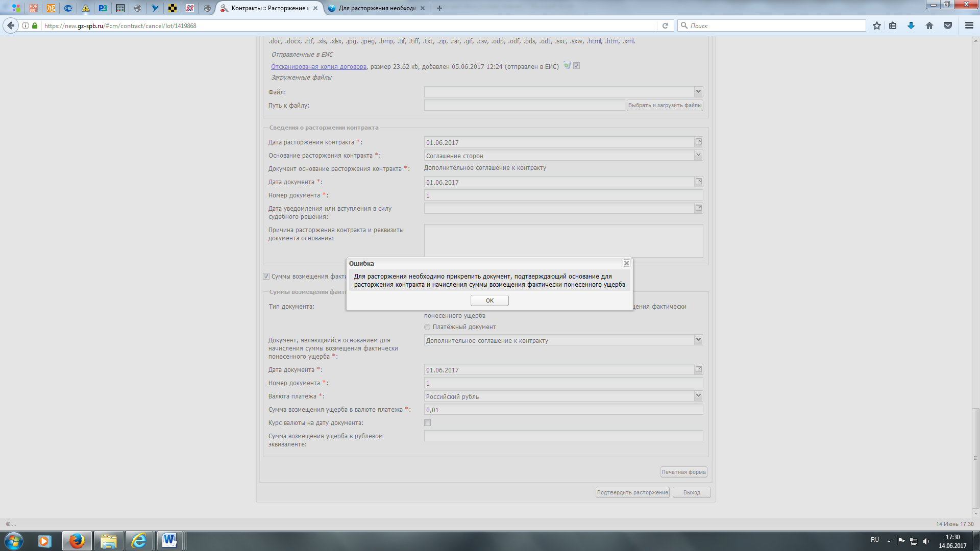Switch to the pinned calculator grid tab

coord(120,8)
